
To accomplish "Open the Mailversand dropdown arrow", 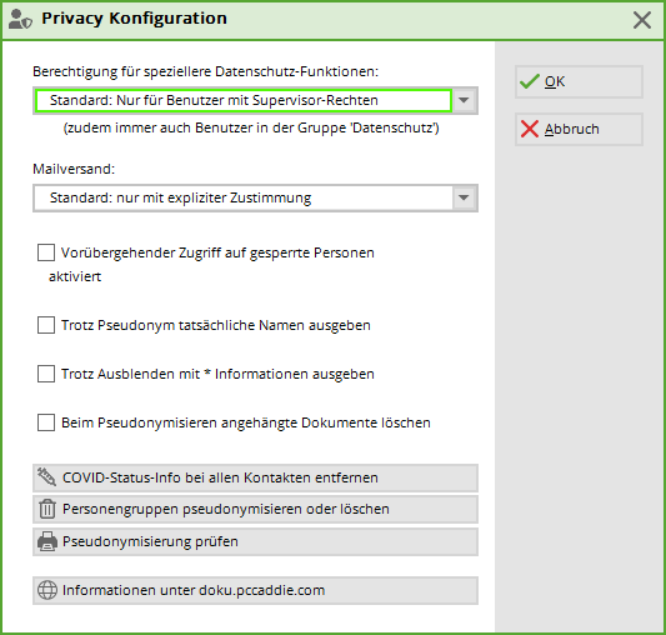I will (x=464, y=198).
